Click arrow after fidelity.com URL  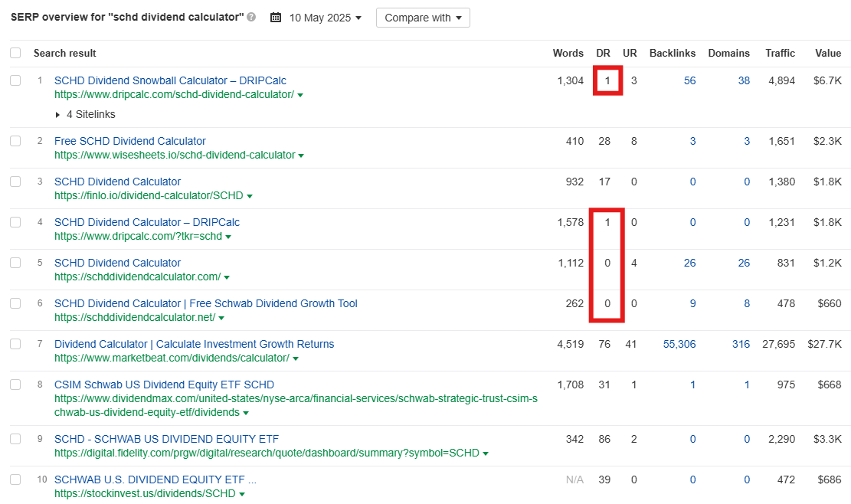[x=486, y=453]
